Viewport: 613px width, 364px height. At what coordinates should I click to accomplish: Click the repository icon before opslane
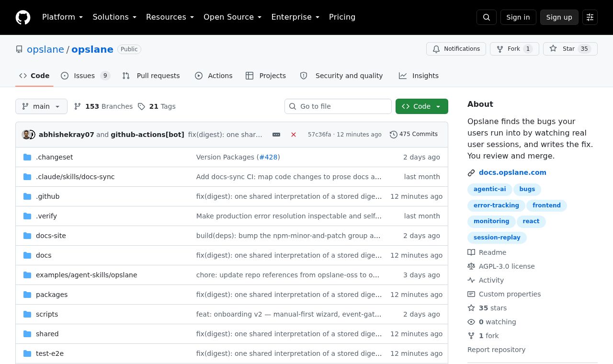(x=19, y=49)
